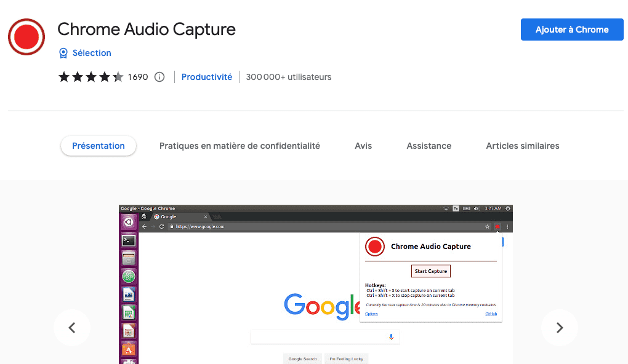Switch to Pratiques en matière de confidentialité tab

point(240,146)
